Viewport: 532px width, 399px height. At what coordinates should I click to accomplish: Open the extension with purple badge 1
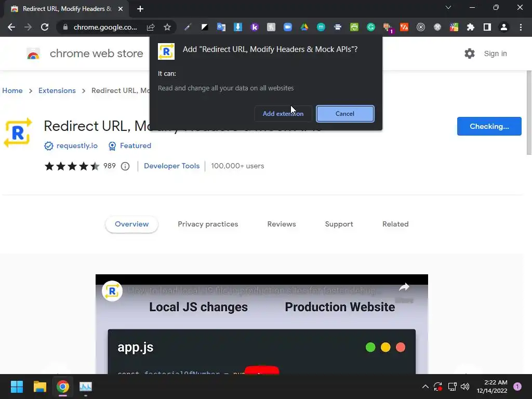coord(388,28)
